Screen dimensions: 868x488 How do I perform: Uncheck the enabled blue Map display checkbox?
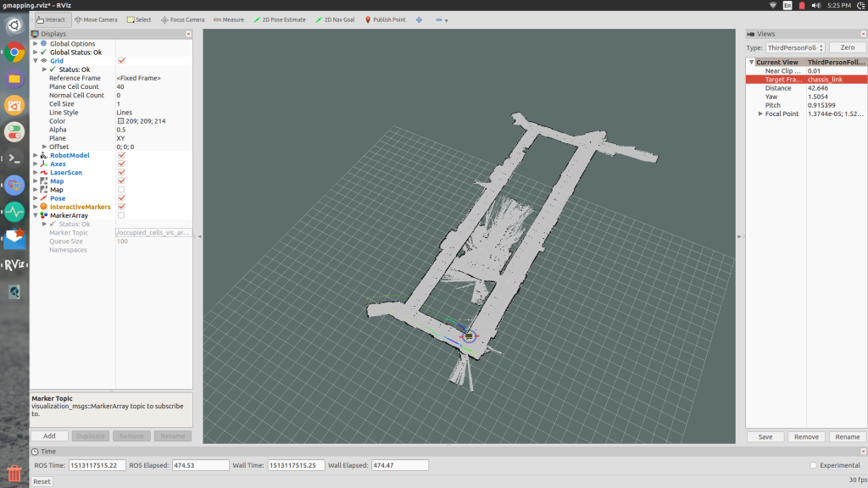click(x=121, y=181)
